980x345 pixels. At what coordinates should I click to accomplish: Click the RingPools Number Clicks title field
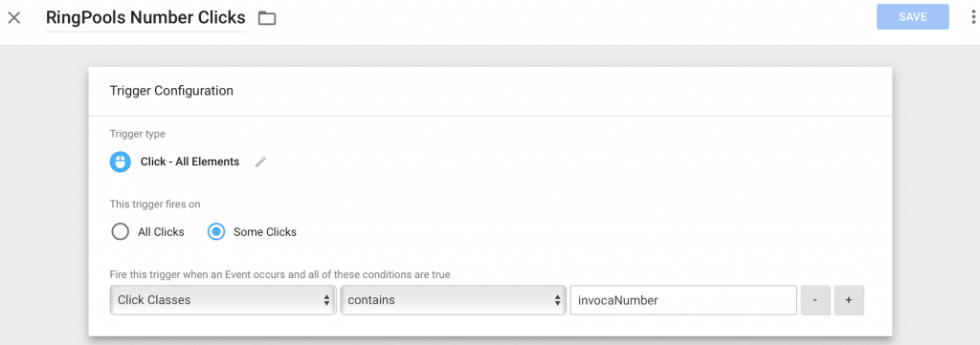[145, 18]
